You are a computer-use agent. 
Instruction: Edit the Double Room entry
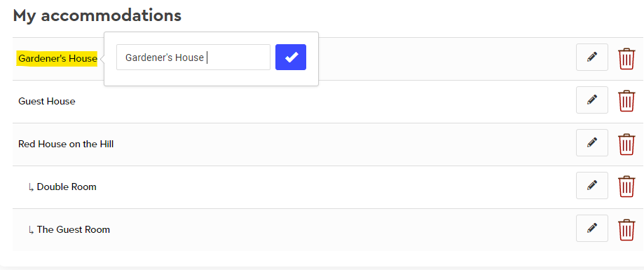pos(592,185)
